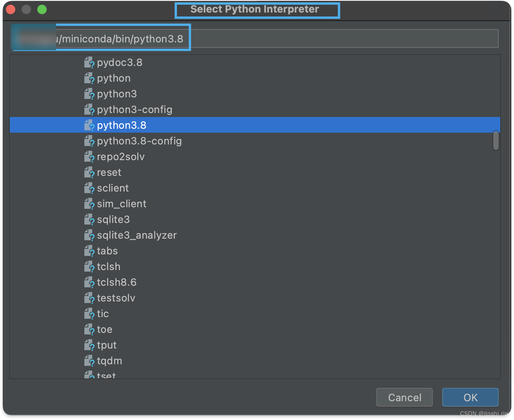514x420 pixels.
Task: Click the file icon beside tqdm
Action: pyautogui.click(x=89, y=361)
